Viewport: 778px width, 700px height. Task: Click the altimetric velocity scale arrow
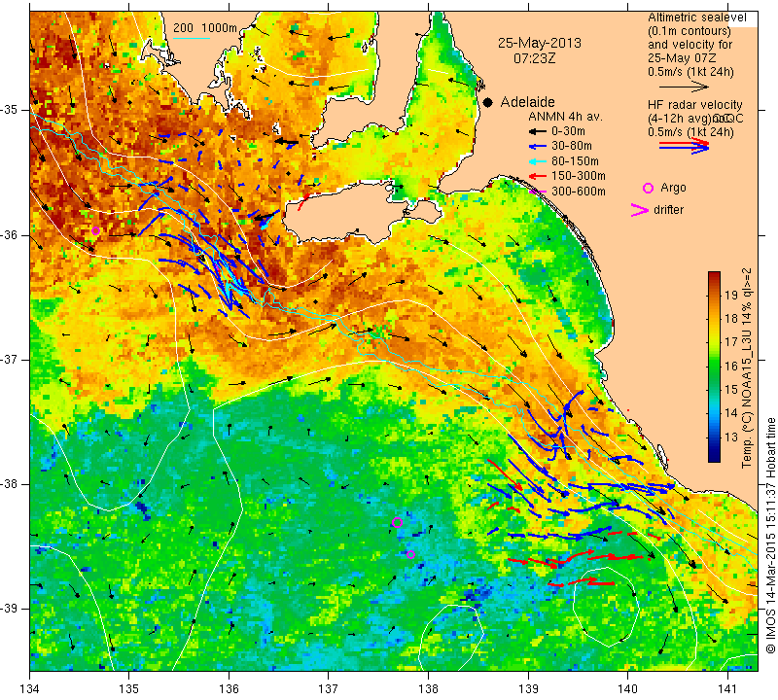pos(684,87)
